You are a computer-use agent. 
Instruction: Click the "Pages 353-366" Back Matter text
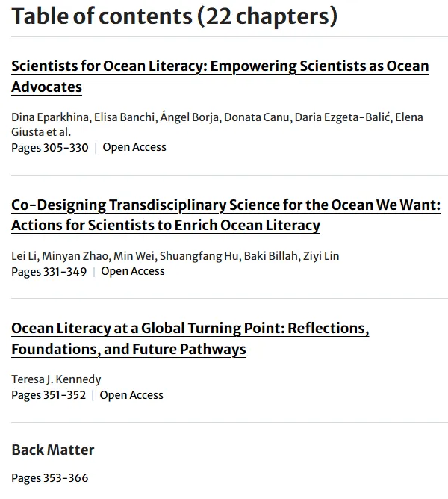[x=50, y=477]
